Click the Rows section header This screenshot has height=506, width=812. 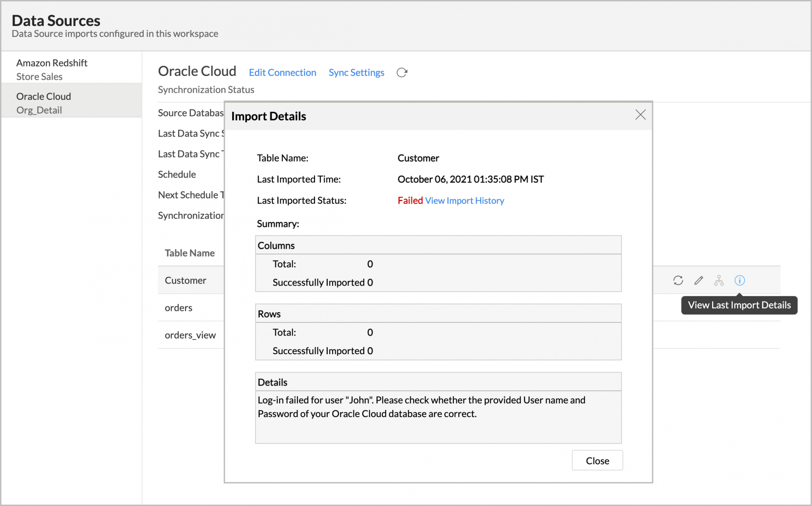438,314
